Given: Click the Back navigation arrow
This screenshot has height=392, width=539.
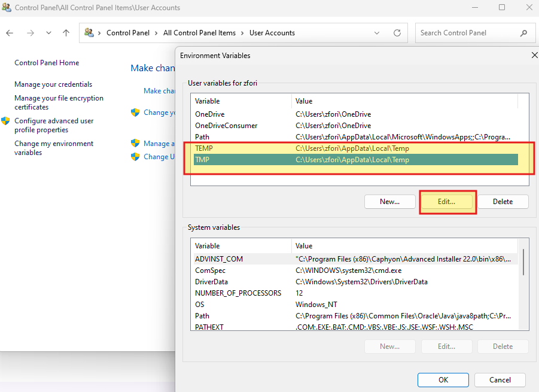Looking at the screenshot, I should click(x=10, y=33).
